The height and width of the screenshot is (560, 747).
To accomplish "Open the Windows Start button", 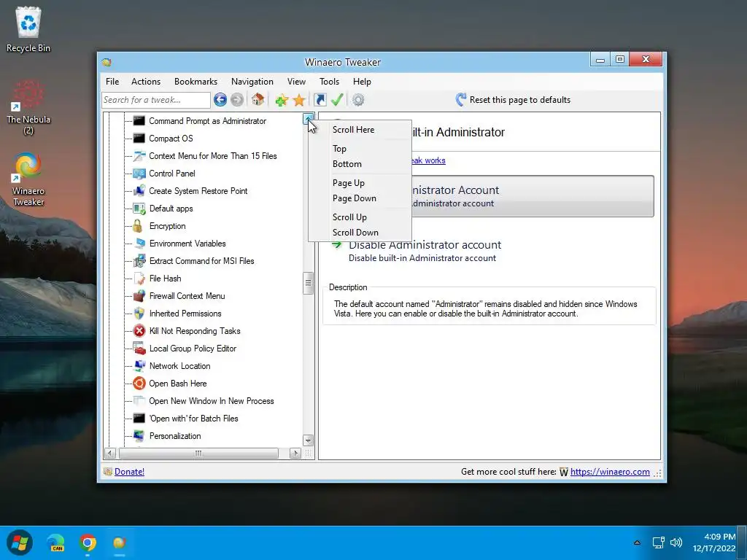I will (x=20, y=542).
